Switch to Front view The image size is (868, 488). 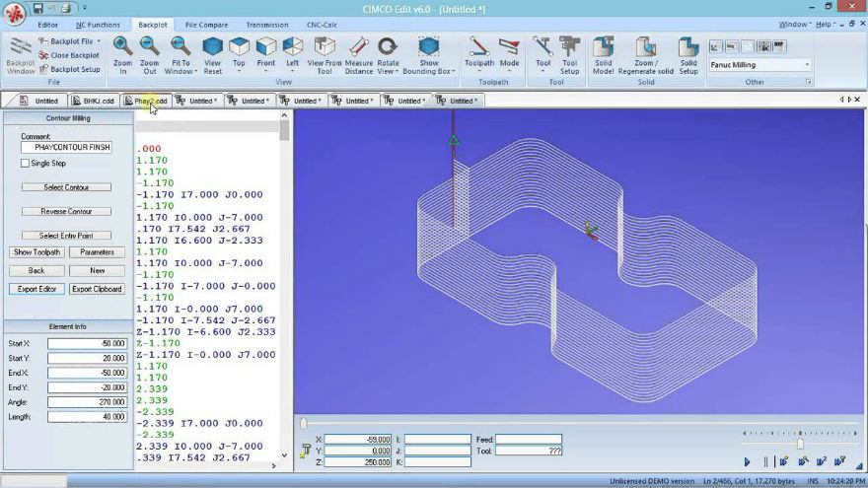(x=265, y=54)
